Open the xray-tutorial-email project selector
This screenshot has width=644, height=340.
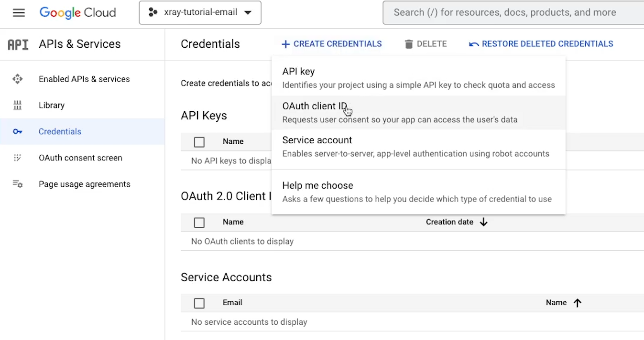point(200,12)
